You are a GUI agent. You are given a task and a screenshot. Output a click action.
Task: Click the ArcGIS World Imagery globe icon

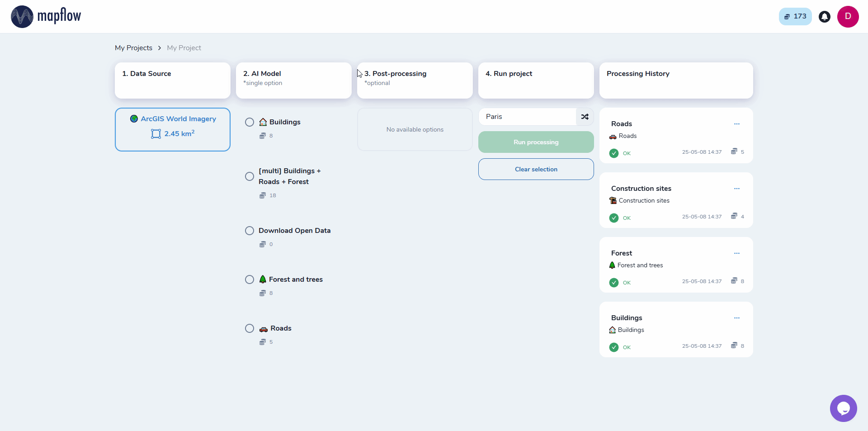[134, 119]
